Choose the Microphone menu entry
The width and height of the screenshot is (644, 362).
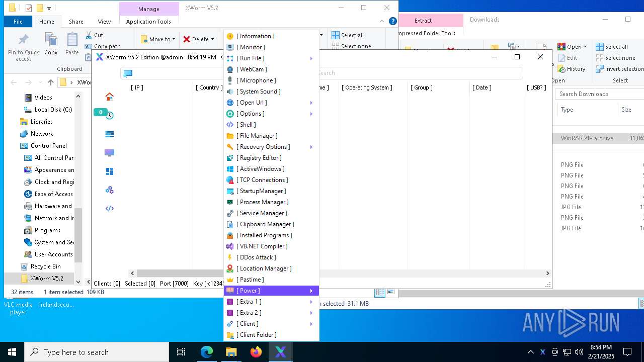tap(271, 80)
